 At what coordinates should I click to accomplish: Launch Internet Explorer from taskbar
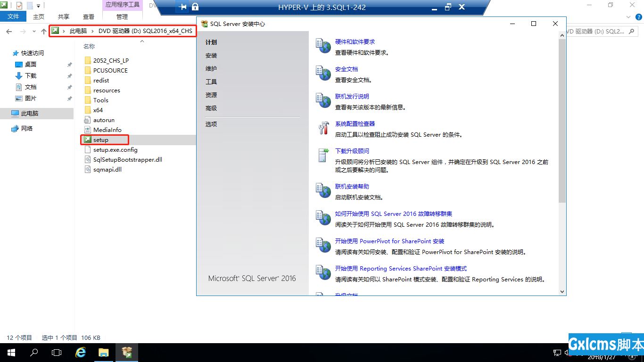81,353
